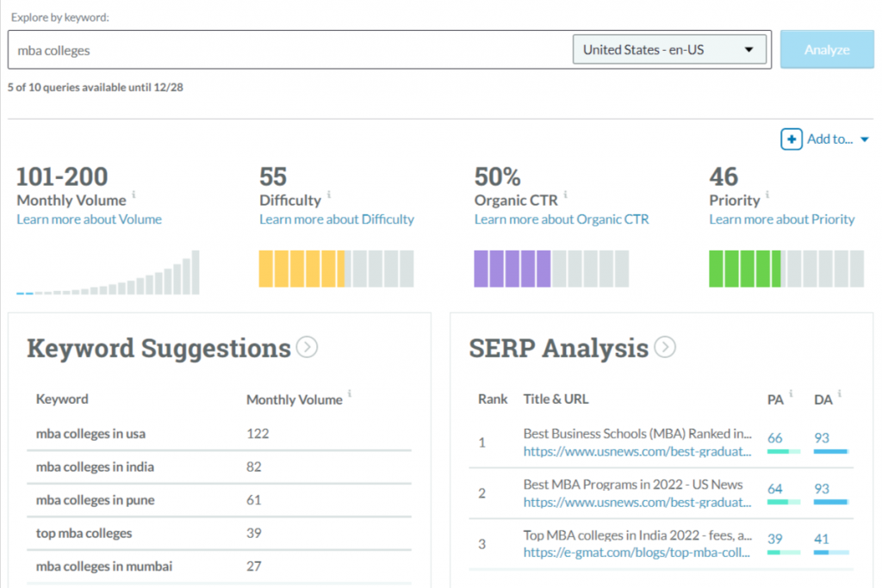This screenshot has width=882, height=588.
Task: Open SERP Analysis arrow icon
Action: pos(664,347)
